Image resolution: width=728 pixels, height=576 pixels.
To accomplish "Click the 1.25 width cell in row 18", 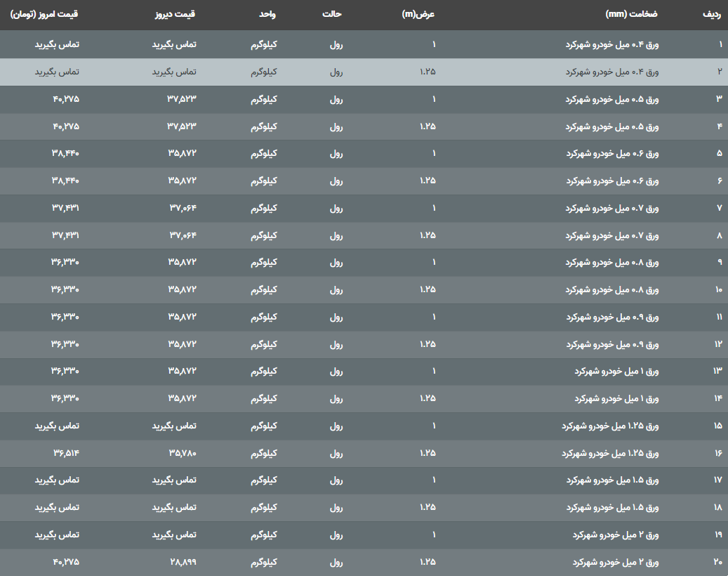I will click(428, 507).
